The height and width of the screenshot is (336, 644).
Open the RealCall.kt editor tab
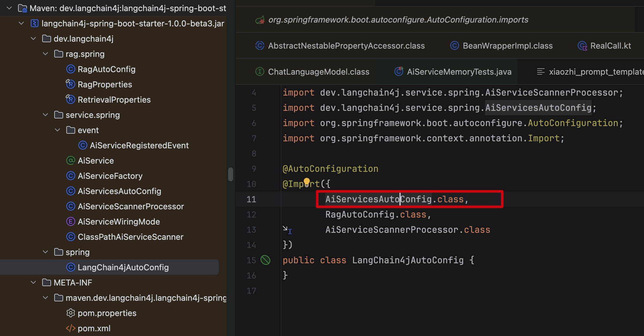tap(610, 46)
